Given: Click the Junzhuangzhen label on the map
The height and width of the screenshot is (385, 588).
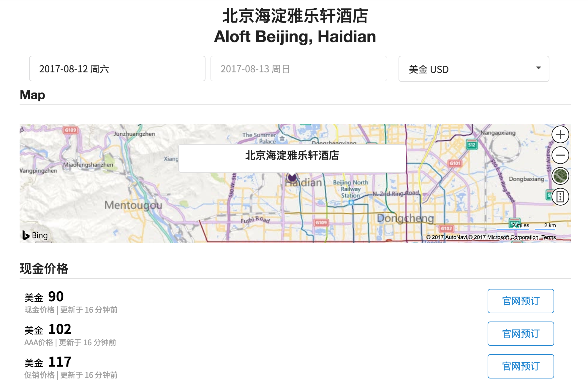Looking at the screenshot, I should pyautogui.click(x=134, y=134).
